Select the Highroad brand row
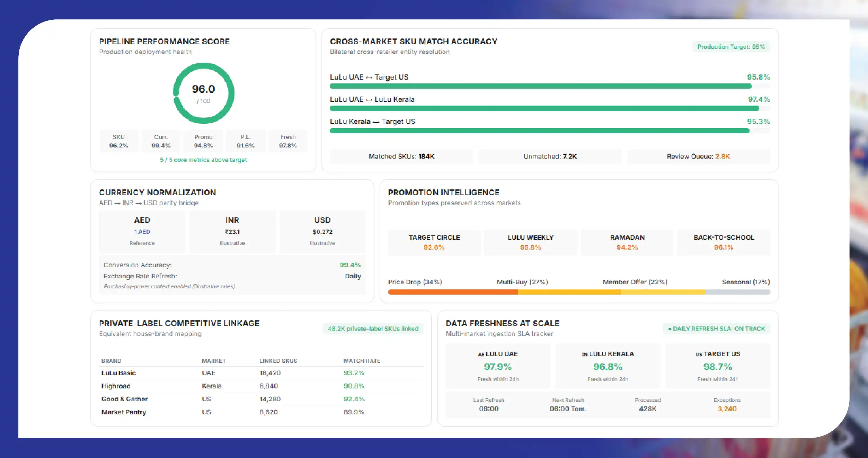Image resolution: width=868 pixels, height=458 pixels. tap(261, 386)
